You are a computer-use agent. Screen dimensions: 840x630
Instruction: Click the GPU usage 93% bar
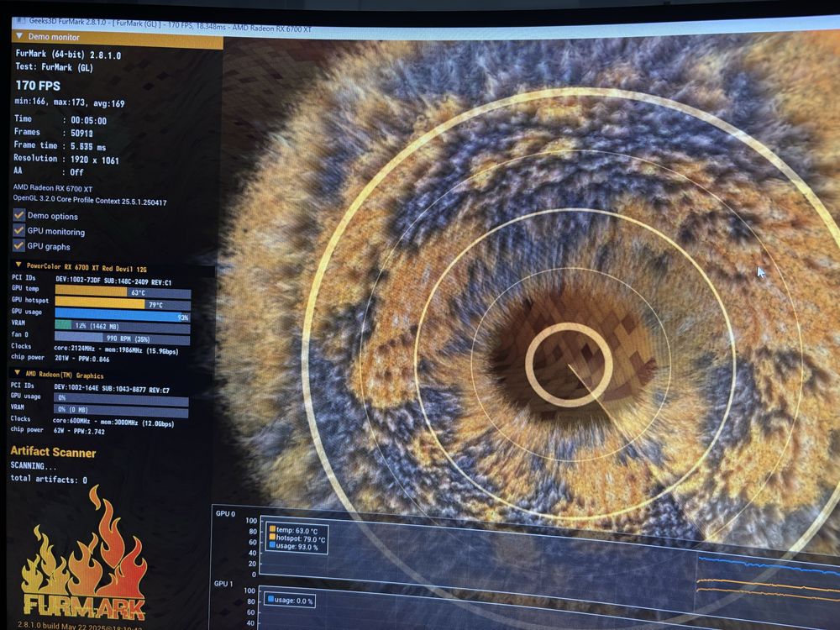click(x=123, y=317)
